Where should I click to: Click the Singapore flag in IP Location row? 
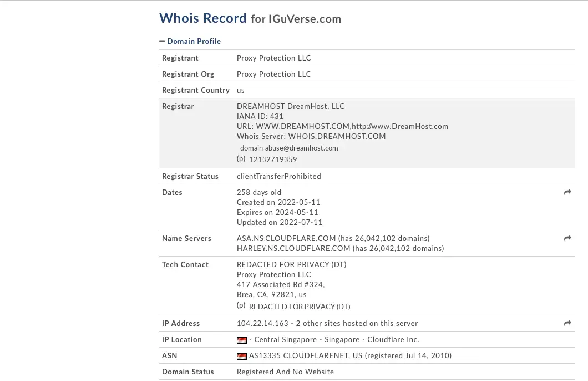click(242, 340)
